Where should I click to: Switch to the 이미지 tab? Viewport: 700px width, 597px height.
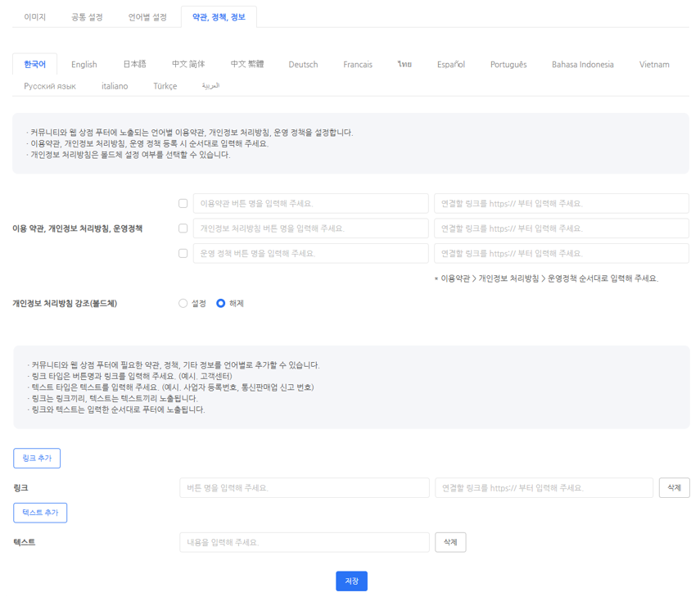coord(34,17)
